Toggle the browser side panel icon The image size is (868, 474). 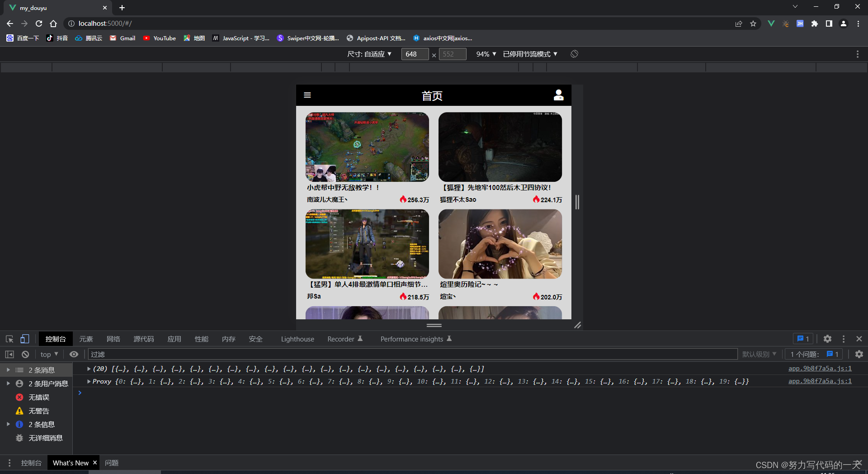(x=829, y=24)
